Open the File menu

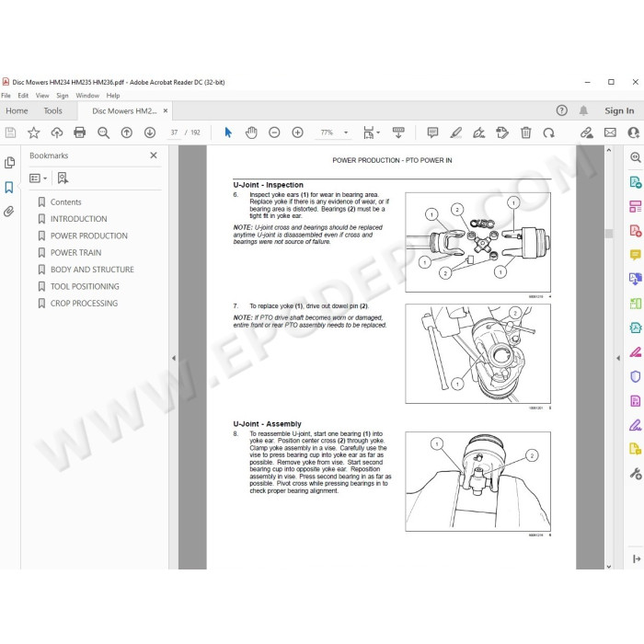[6, 96]
